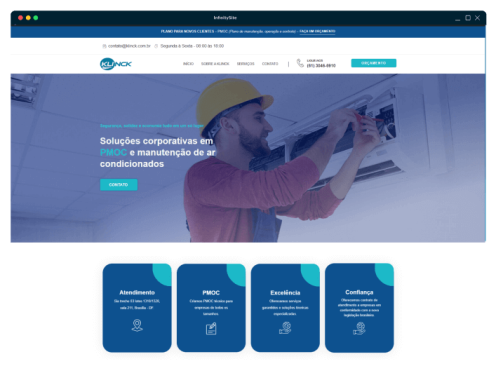
Task: Click the PMOC card heading
Action: 211,293
